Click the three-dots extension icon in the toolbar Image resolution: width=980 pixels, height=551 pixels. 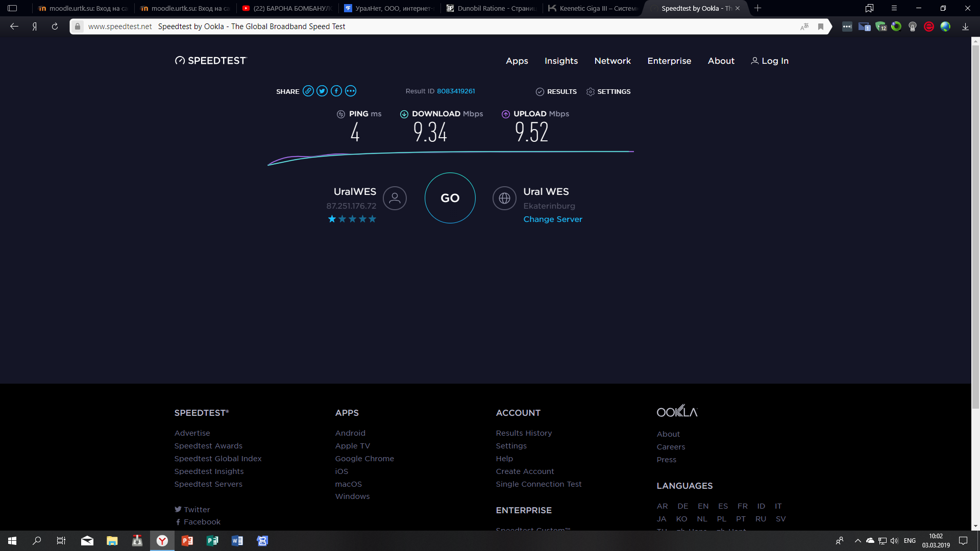[847, 27]
